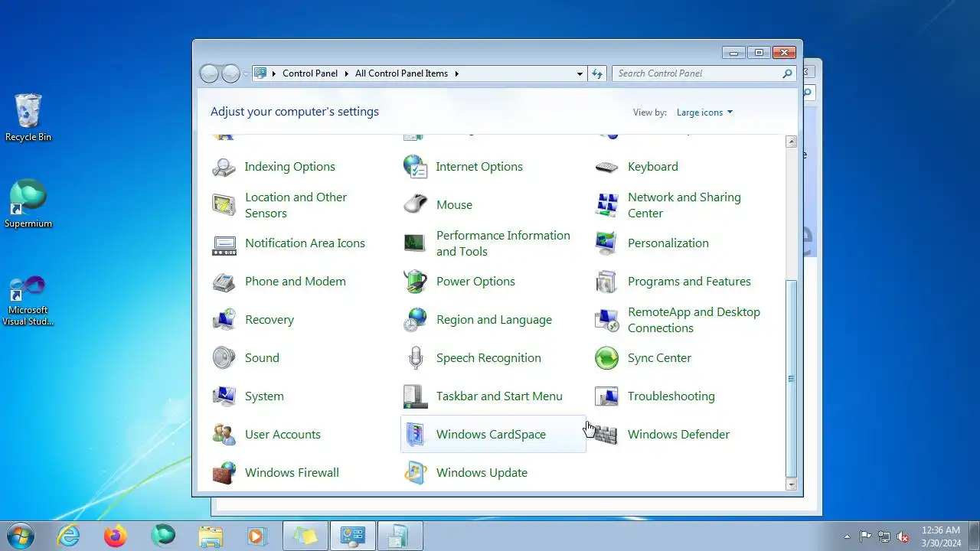Select the Supermium desktop shortcut
980x551 pixels.
(x=28, y=204)
